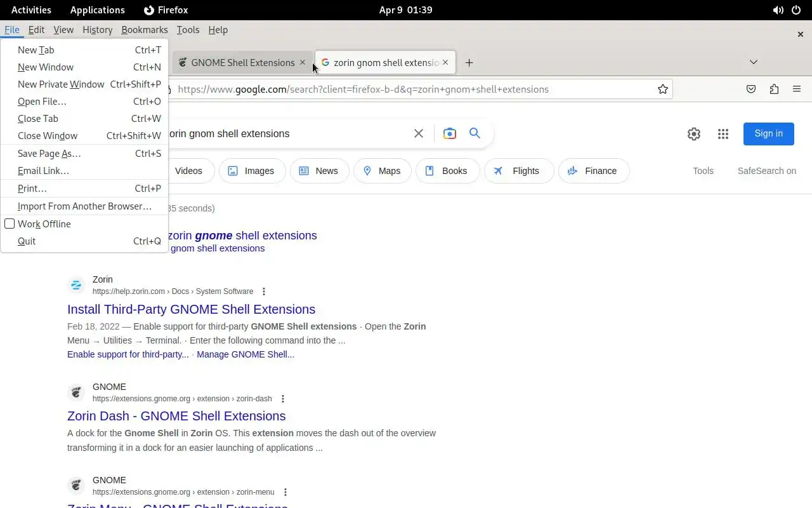Choose Quit from File menu
The width and height of the screenshot is (812, 508).
coord(84,241)
